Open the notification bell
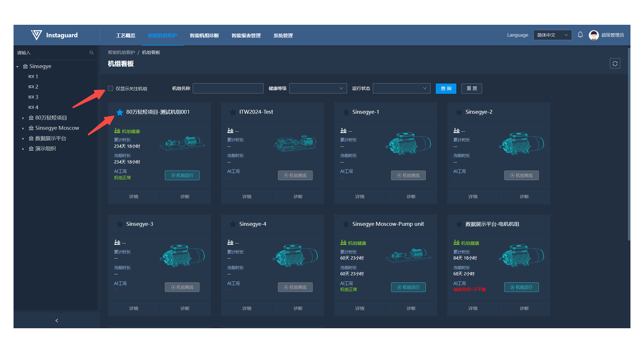This screenshot has width=644, height=362. pos(580,35)
